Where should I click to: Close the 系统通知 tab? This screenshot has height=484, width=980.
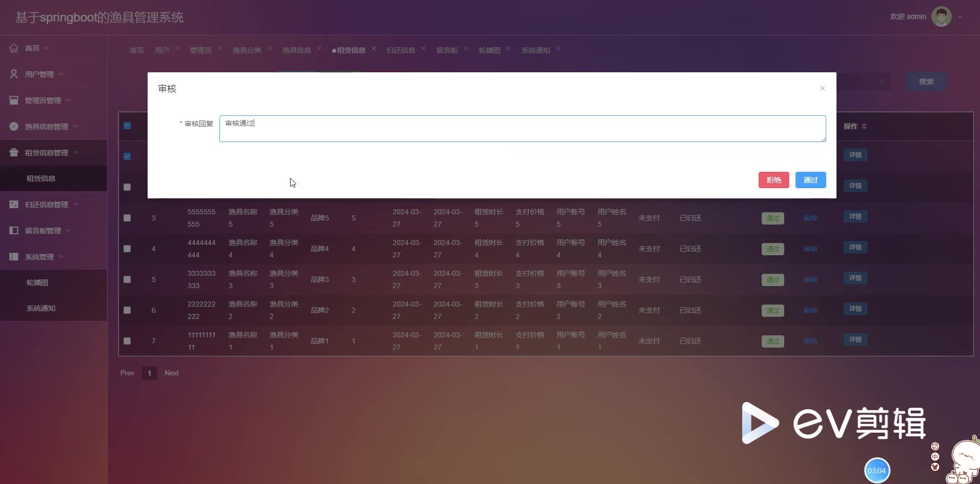click(558, 48)
